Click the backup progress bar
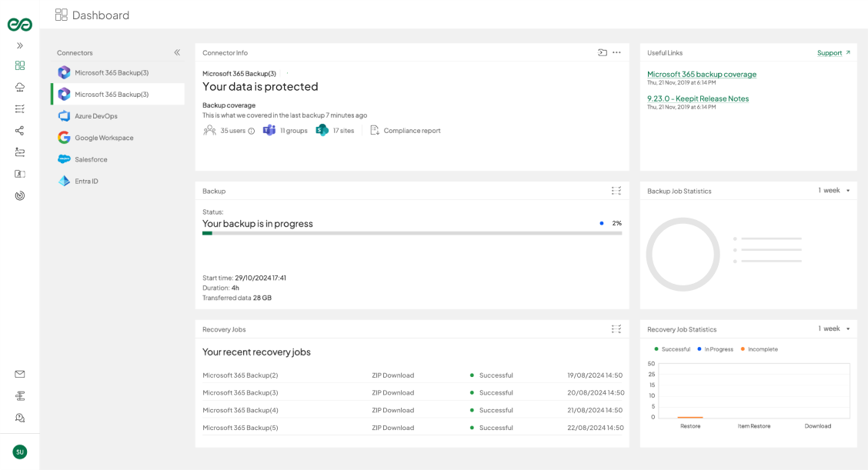This screenshot has height=470, width=868. pyautogui.click(x=412, y=234)
